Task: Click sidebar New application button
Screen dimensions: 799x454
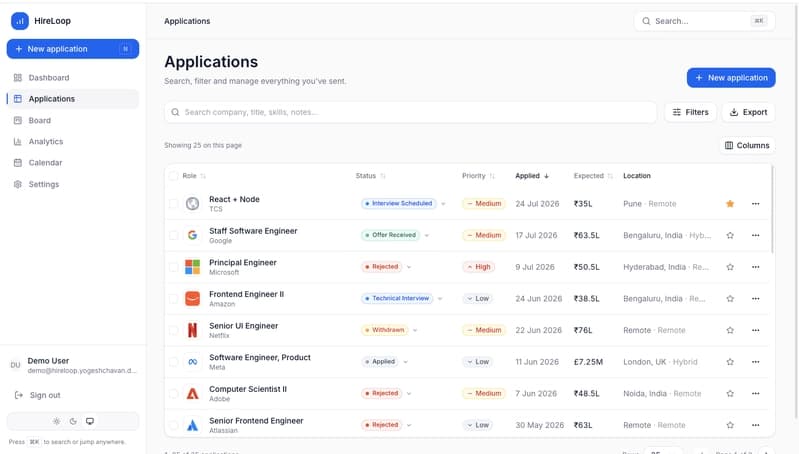Action: point(72,49)
